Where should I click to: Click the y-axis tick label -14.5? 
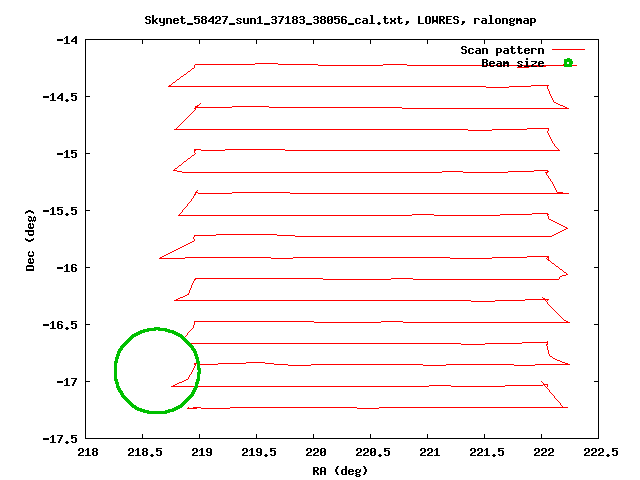click(60, 97)
